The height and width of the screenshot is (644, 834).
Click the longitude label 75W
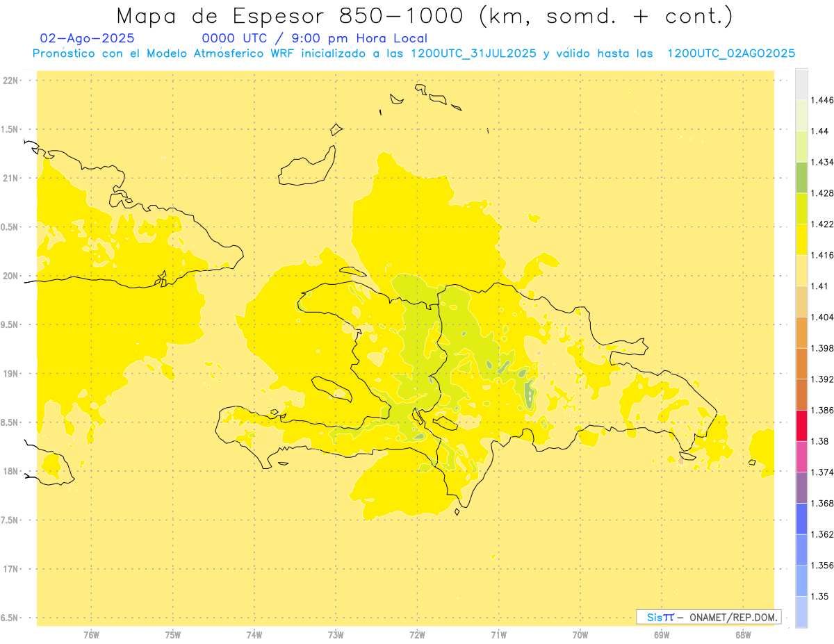(x=173, y=634)
